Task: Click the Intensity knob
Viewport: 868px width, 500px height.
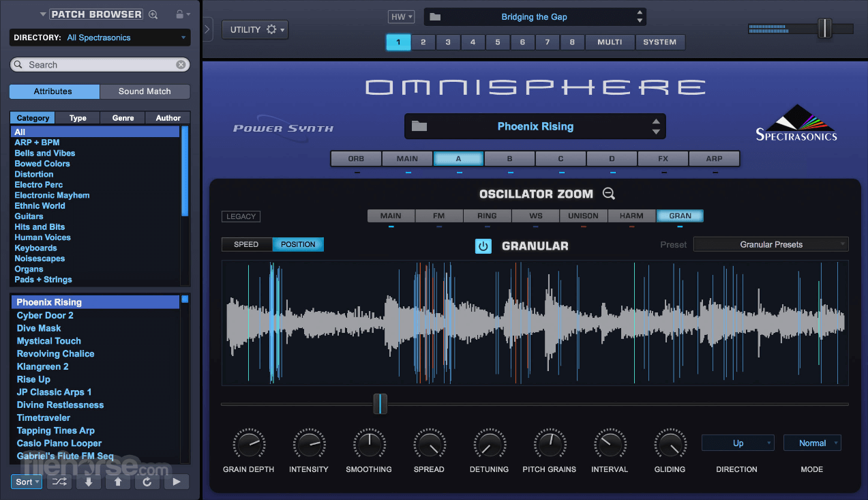Action: [x=308, y=444]
